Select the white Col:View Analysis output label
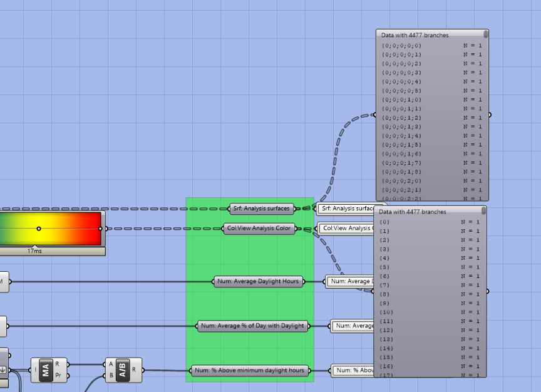 (346, 228)
